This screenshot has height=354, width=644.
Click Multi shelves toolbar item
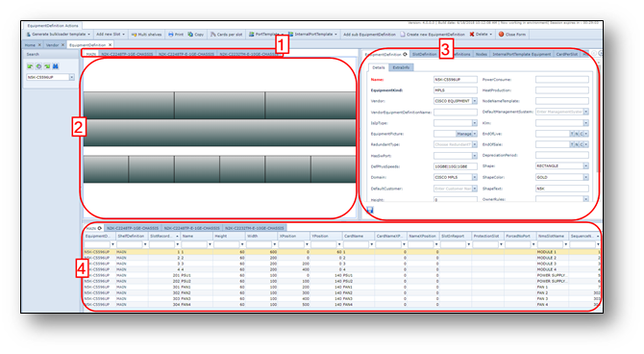pyautogui.click(x=146, y=35)
